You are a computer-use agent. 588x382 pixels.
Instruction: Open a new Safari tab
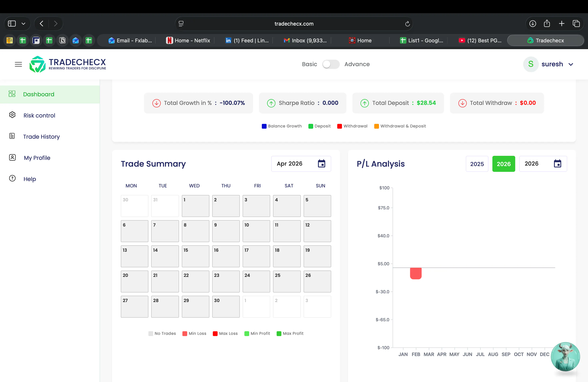562,24
